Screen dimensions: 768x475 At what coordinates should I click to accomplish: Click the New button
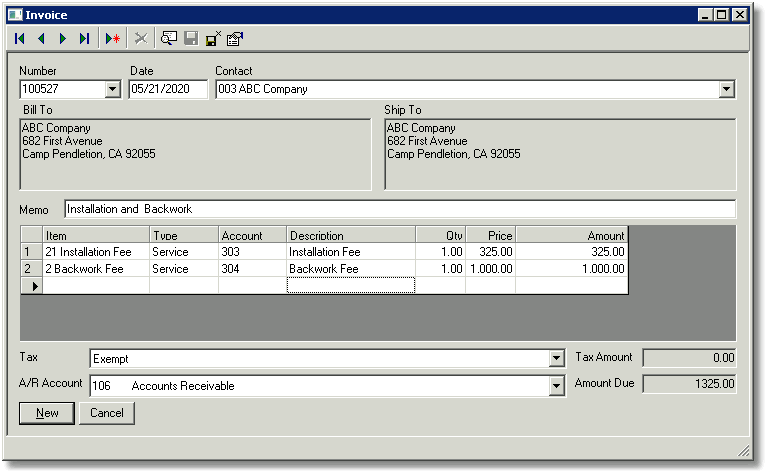pyautogui.click(x=47, y=413)
